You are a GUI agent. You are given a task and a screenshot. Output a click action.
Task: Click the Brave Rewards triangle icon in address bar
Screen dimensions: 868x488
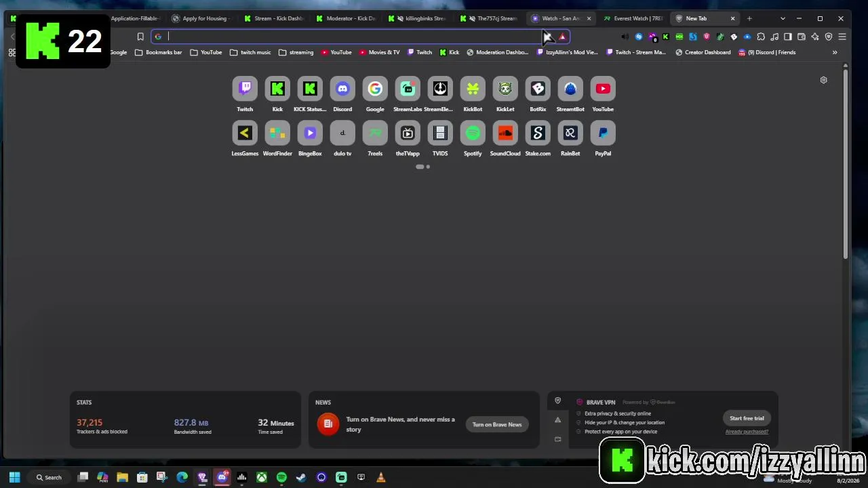(x=562, y=37)
